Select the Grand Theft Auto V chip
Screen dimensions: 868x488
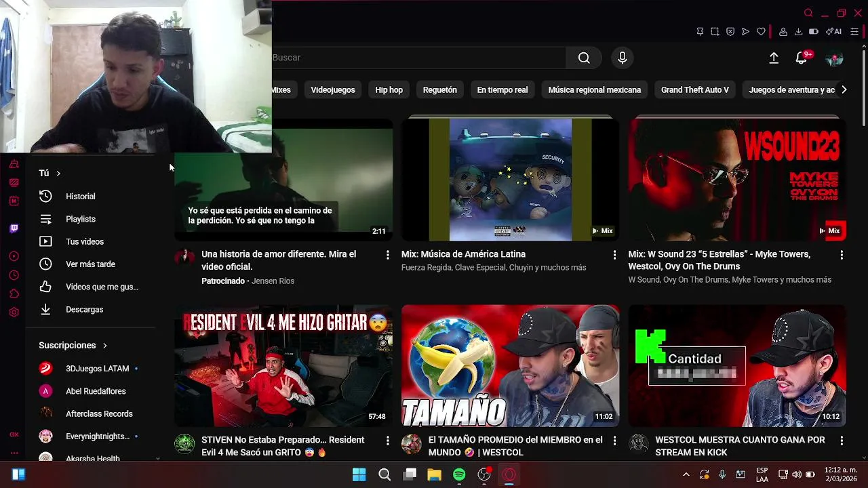(695, 89)
